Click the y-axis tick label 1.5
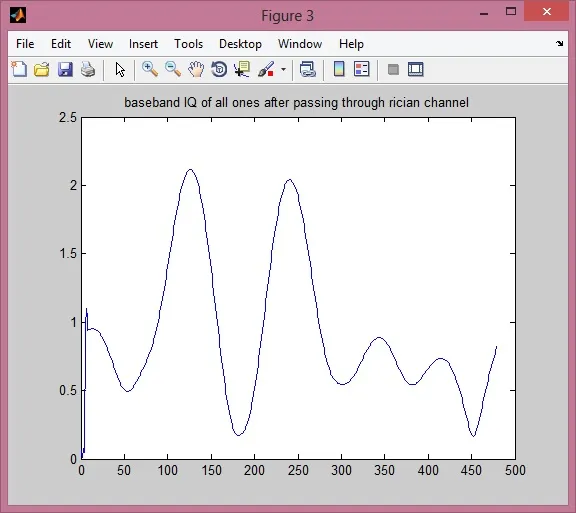Viewport: 576px width, 513px height. 68,254
